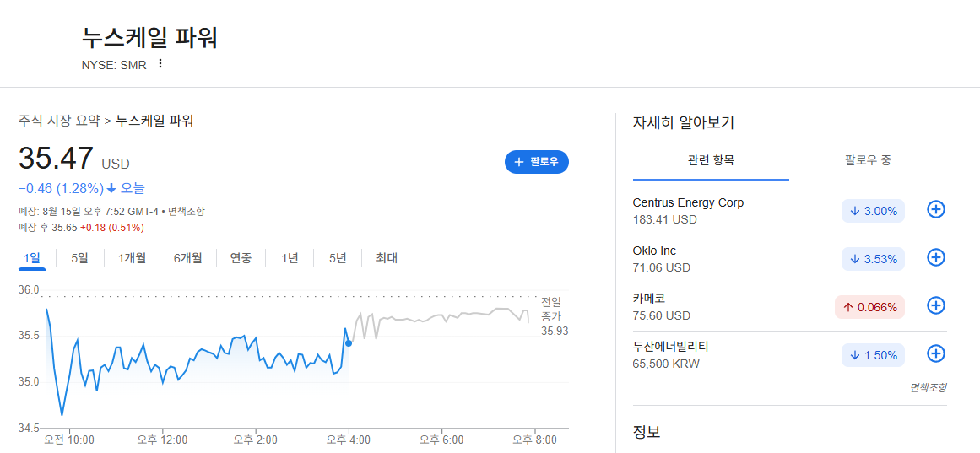
Task: Show the 최대 chart range
Action: pyautogui.click(x=387, y=257)
